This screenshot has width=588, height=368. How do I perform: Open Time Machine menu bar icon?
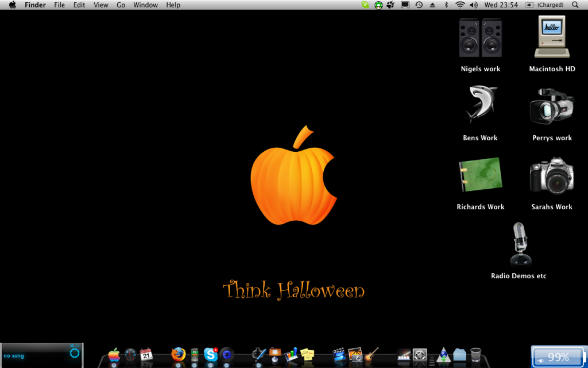(x=419, y=5)
